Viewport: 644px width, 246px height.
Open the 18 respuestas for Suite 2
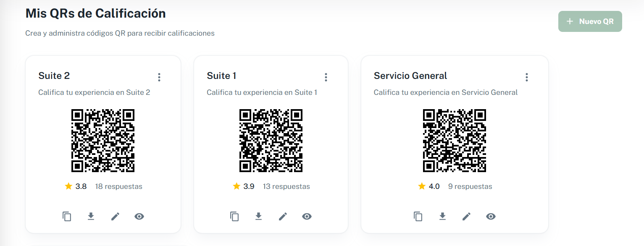[119, 186]
